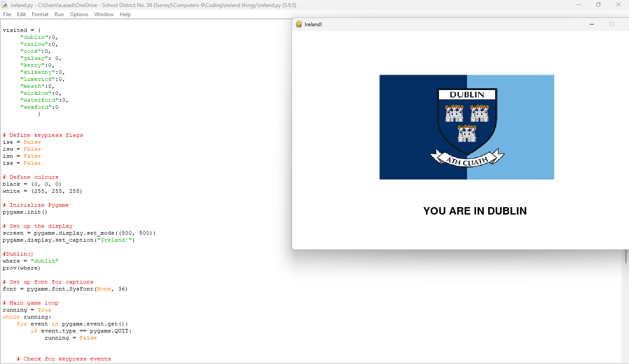The image size is (629, 364).
Task: Open the Window menu
Action: point(104,14)
